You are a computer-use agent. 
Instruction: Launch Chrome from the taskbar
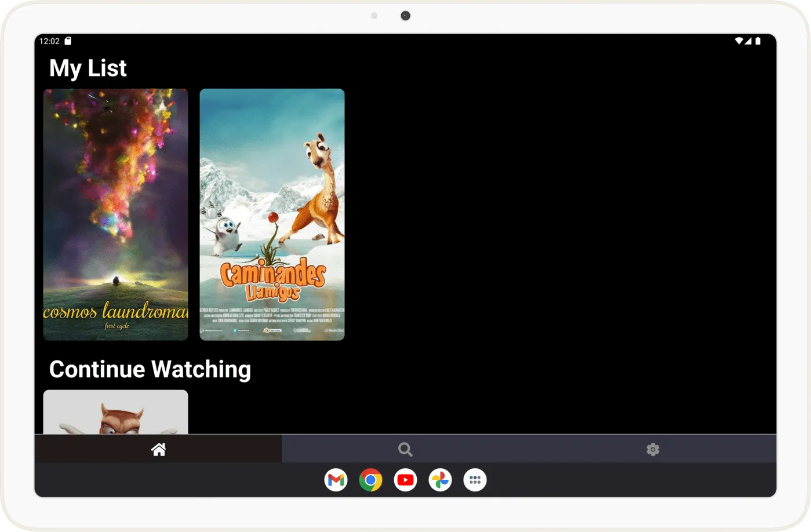[370, 480]
